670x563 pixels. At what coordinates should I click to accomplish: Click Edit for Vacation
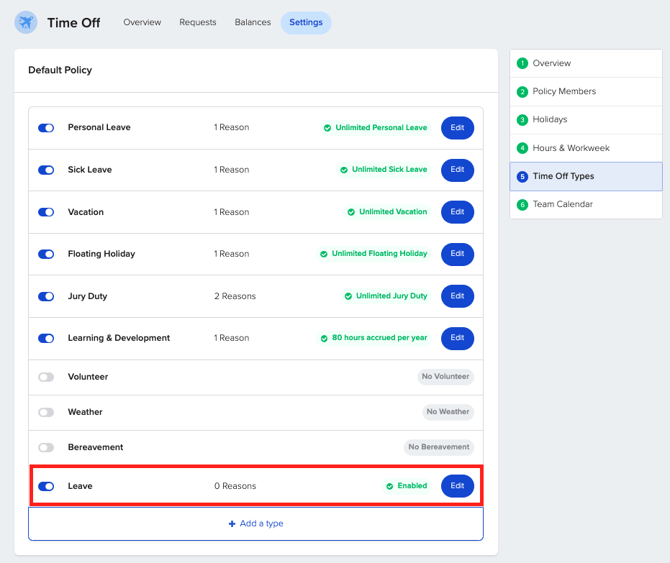[x=457, y=212]
